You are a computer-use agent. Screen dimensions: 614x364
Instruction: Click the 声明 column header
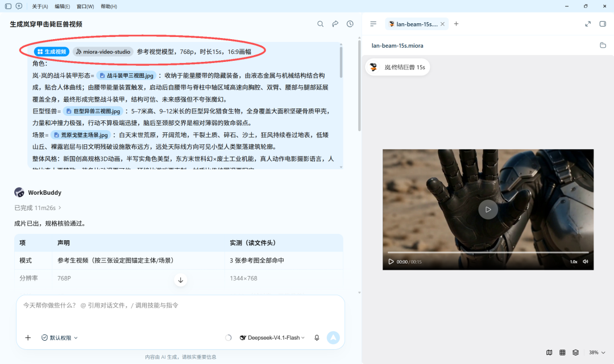point(64,243)
